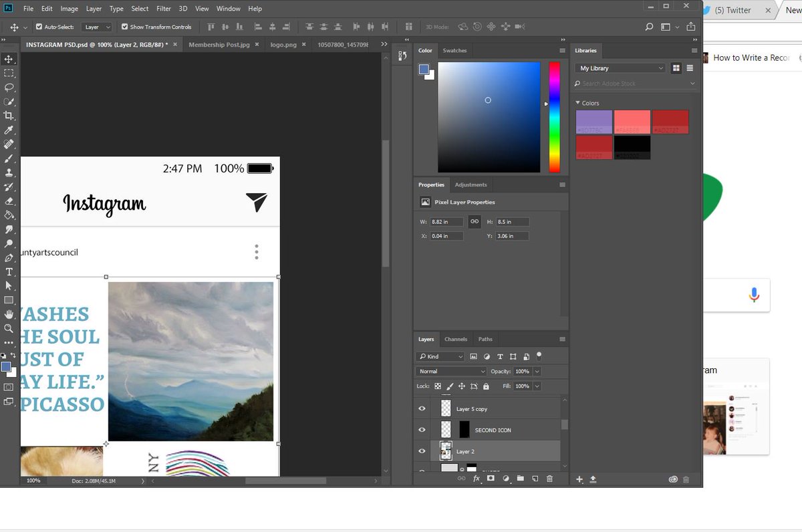Select the Smudge tool
This screenshot has width=802, height=532.
point(9,229)
